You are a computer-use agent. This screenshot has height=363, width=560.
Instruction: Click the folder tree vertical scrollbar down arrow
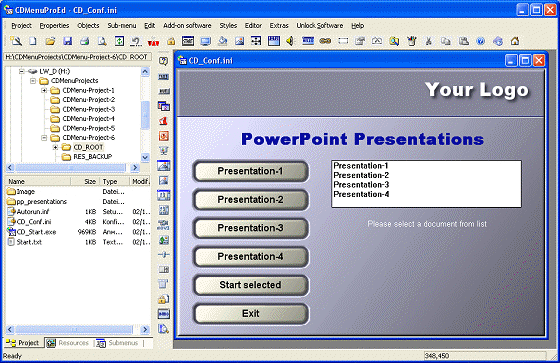(145, 157)
